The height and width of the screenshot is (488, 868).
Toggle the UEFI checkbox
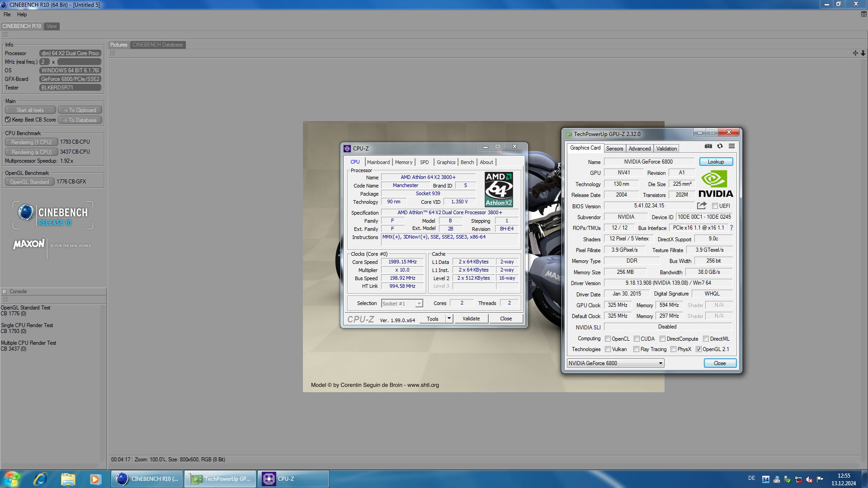pos(715,206)
